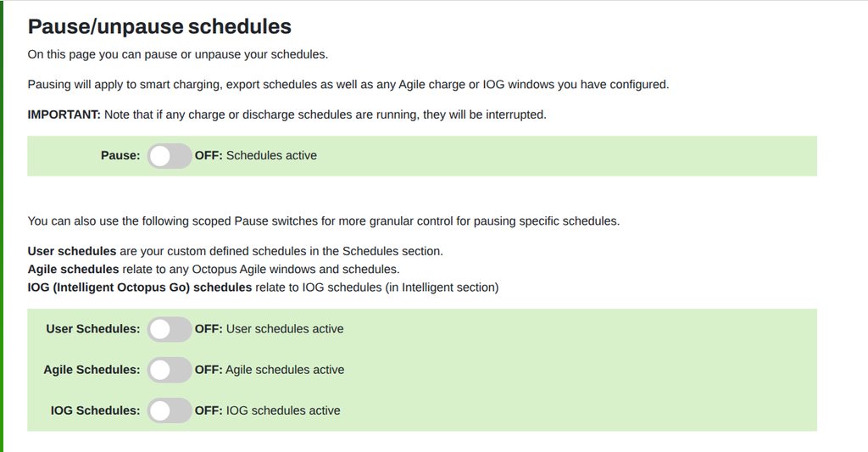Click the "User Schedules:" label
This screenshot has width=868, height=452.
point(93,329)
